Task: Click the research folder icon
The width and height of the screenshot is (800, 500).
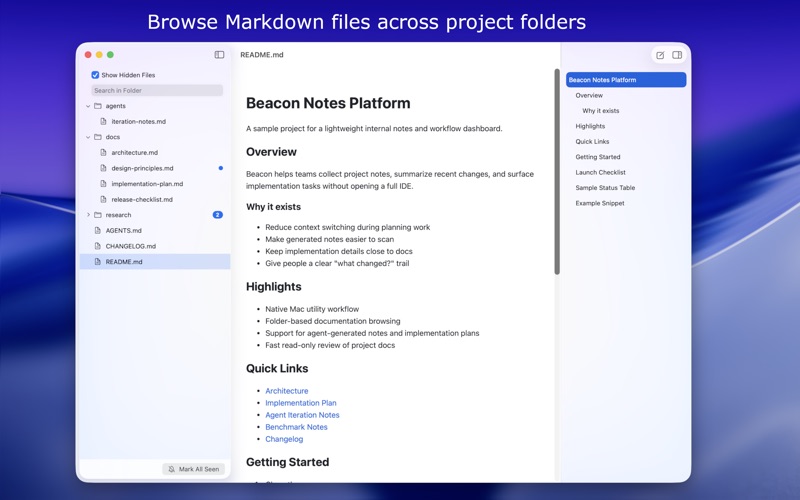Action: click(x=98, y=215)
